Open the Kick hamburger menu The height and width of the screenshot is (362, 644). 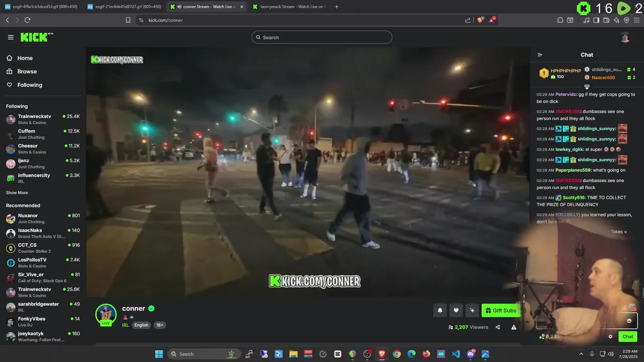11,37
